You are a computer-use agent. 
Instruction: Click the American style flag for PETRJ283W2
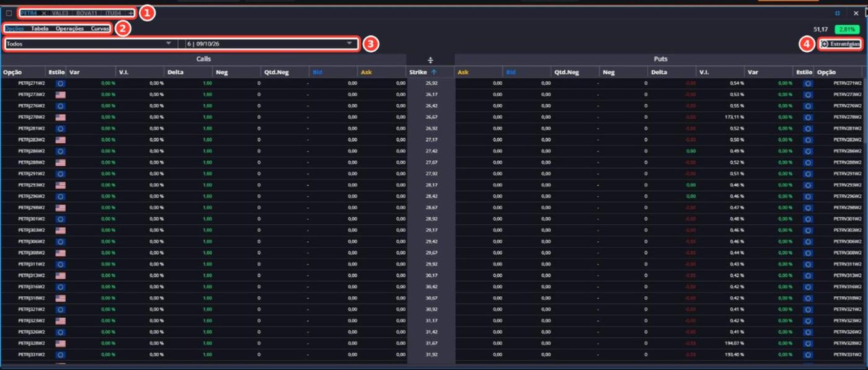60,140
